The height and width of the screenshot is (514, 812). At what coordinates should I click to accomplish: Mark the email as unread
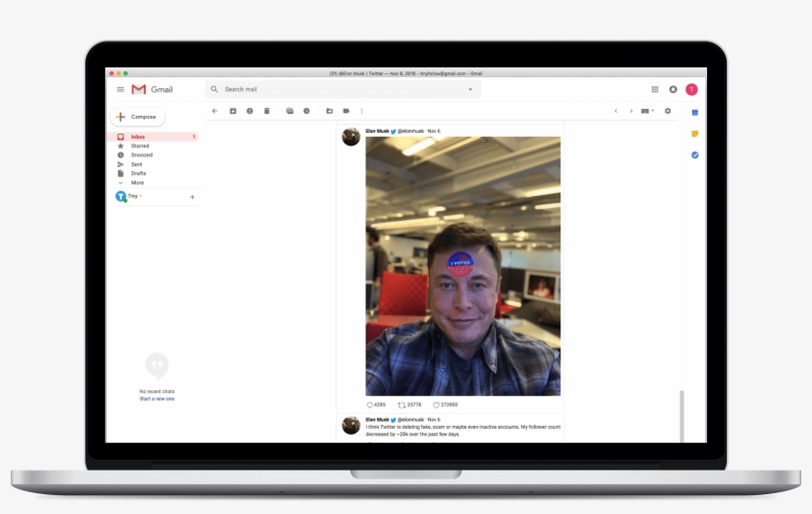tap(289, 111)
